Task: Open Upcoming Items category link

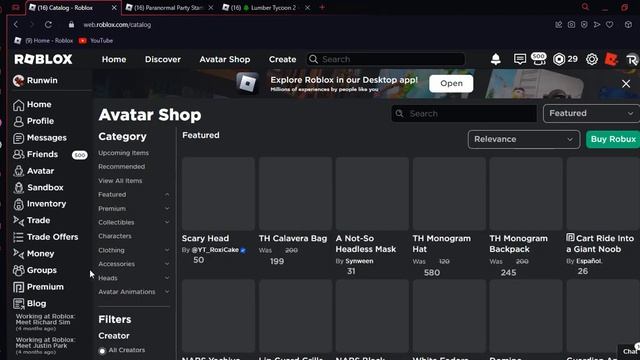Action: (123, 153)
